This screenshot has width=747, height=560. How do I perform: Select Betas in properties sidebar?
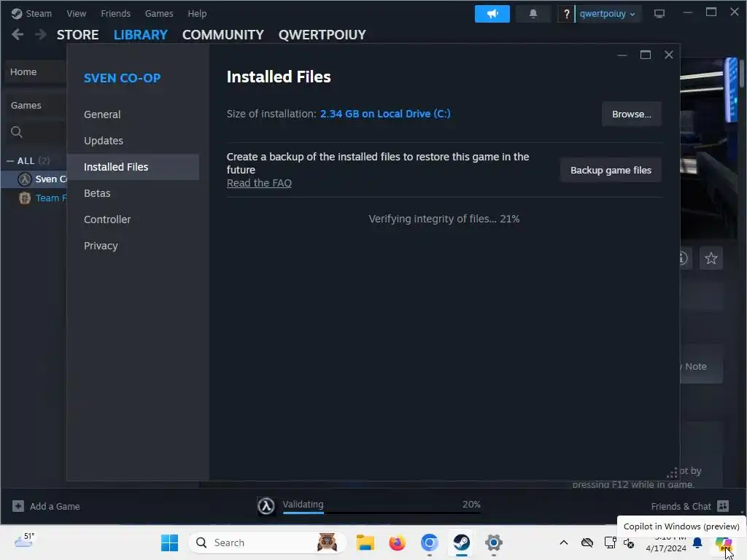(133, 192)
